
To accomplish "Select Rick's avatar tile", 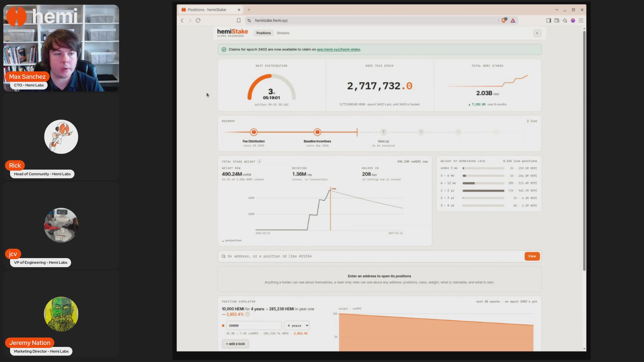I will click(x=61, y=137).
